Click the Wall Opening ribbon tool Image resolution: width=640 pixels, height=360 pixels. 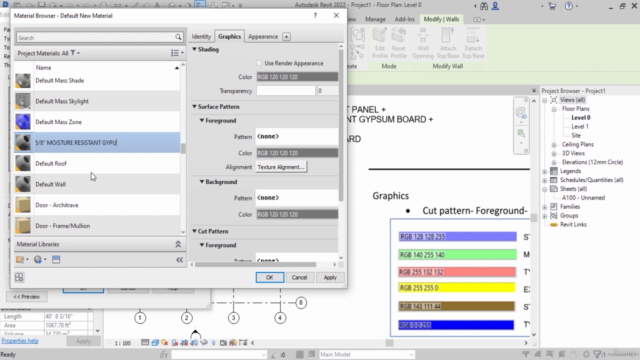tap(423, 43)
